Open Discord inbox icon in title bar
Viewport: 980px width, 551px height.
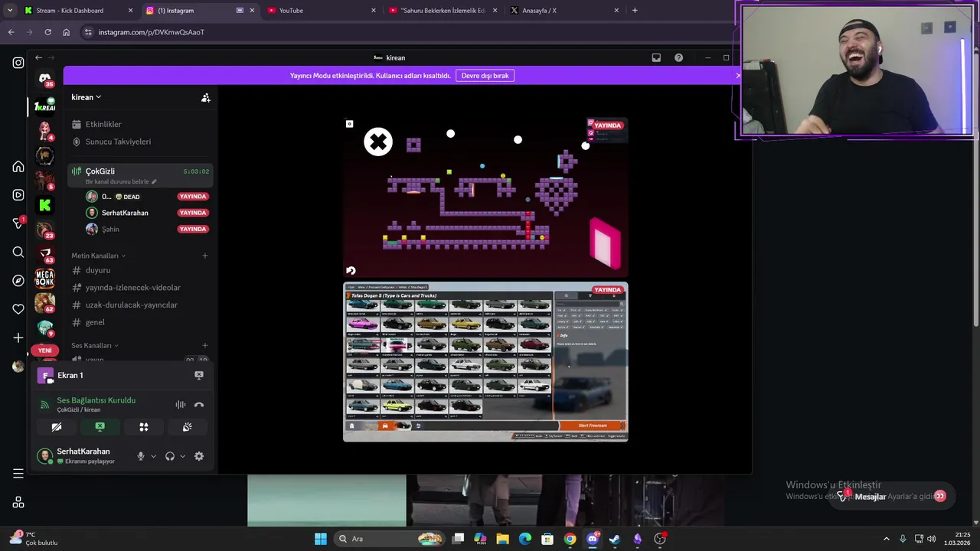click(656, 57)
